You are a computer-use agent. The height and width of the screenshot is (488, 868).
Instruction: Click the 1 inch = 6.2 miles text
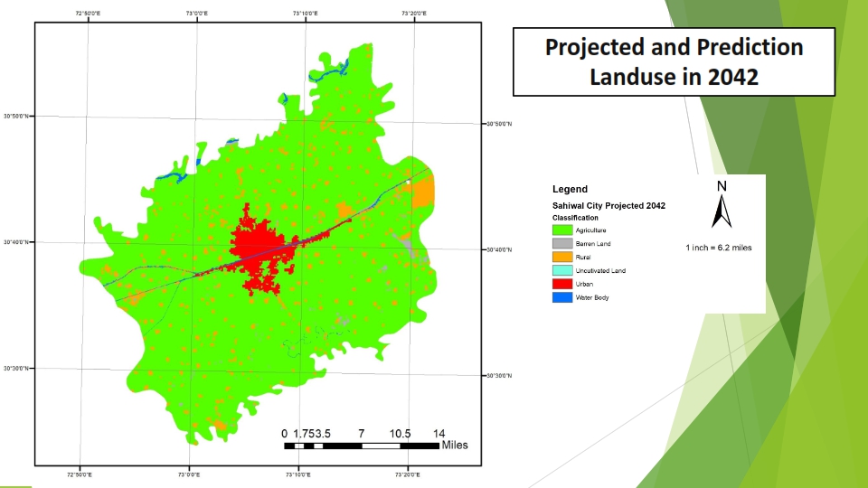click(719, 248)
